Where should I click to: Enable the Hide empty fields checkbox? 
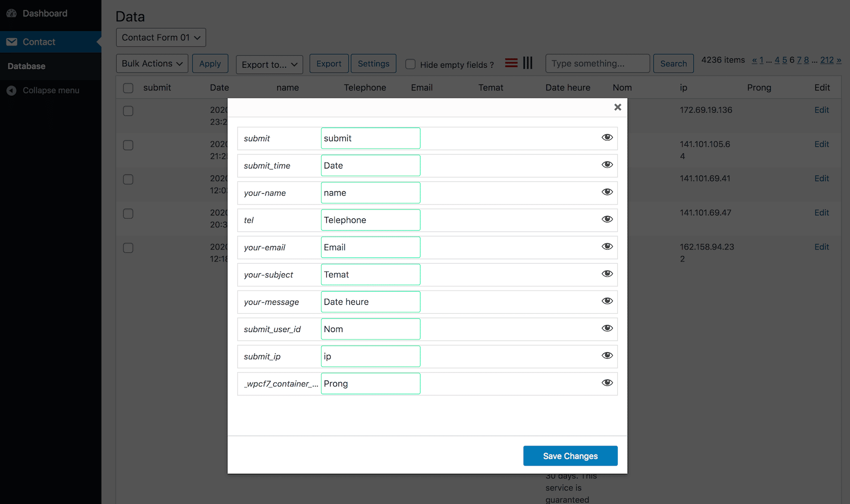pos(410,64)
